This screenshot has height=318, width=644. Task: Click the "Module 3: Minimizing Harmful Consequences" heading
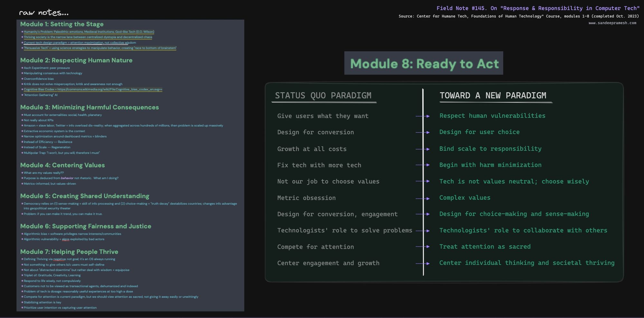point(89,107)
